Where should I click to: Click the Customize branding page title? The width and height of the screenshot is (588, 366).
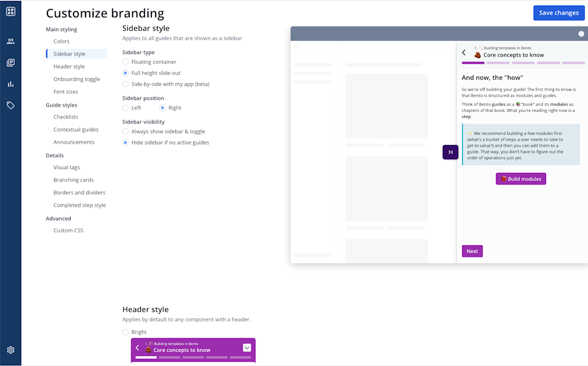[x=105, y=14]
